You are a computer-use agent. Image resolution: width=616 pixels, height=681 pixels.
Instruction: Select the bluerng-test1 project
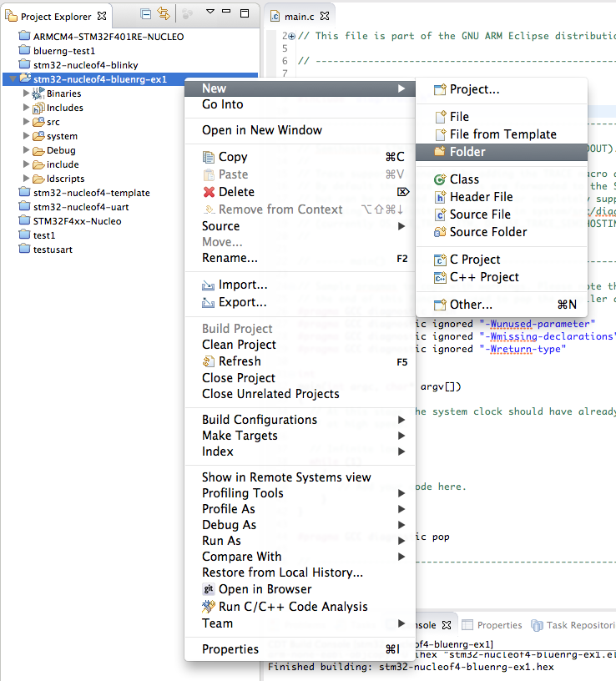[x=64, y=51]
